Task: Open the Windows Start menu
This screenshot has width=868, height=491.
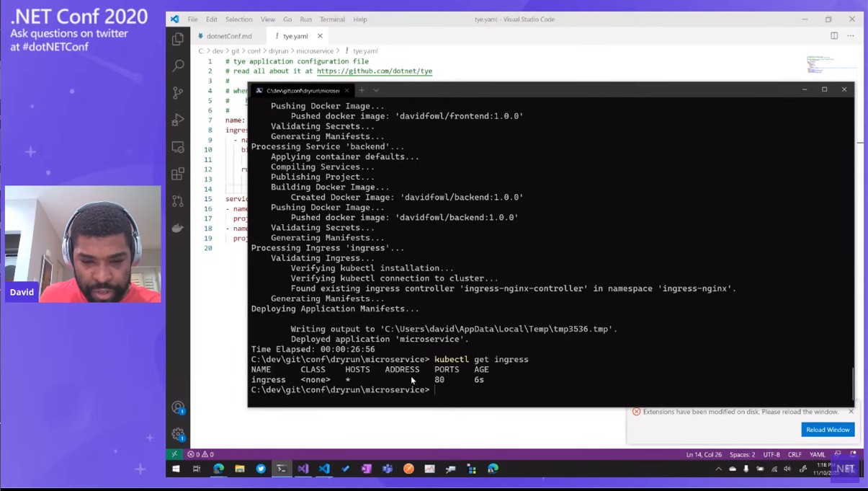Action: coord(175,469)
